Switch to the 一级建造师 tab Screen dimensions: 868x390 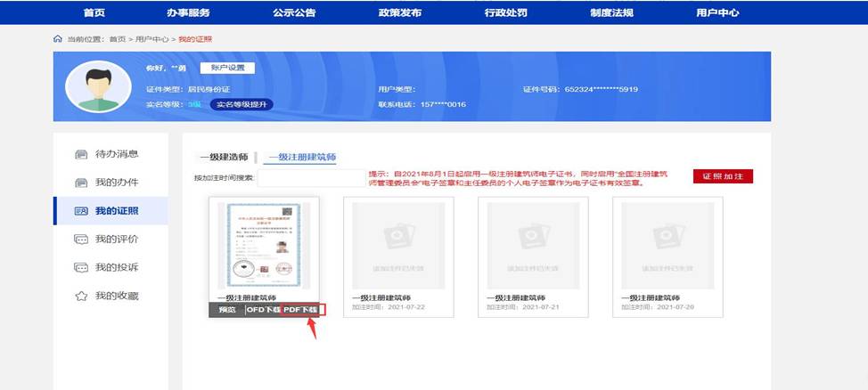point(223,157)
